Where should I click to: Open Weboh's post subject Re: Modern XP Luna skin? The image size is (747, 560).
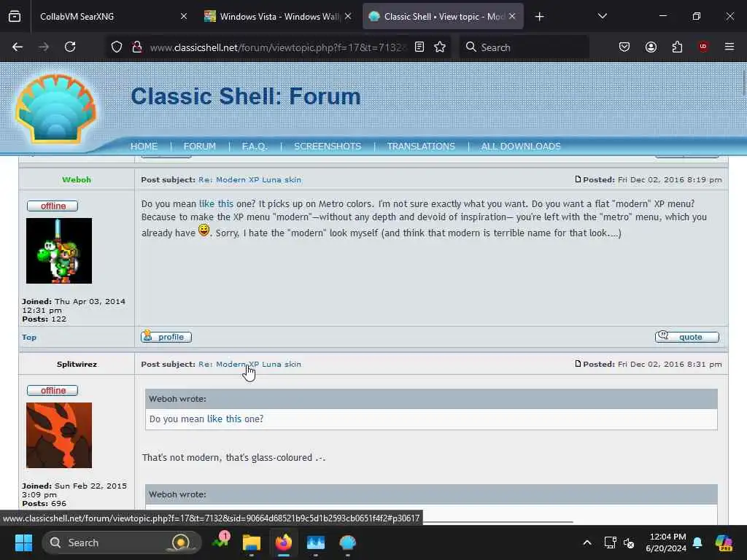tap(249, 179)
